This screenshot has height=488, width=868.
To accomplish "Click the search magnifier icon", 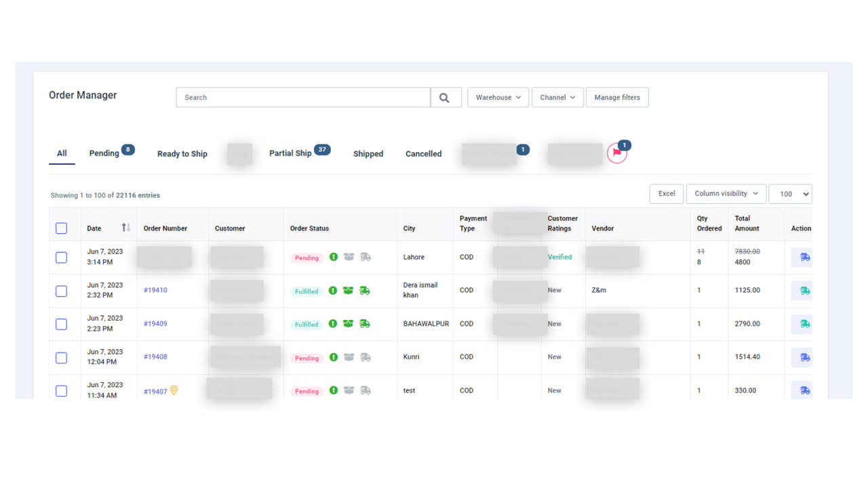I will pyautogui.click(x=445, y=97).
